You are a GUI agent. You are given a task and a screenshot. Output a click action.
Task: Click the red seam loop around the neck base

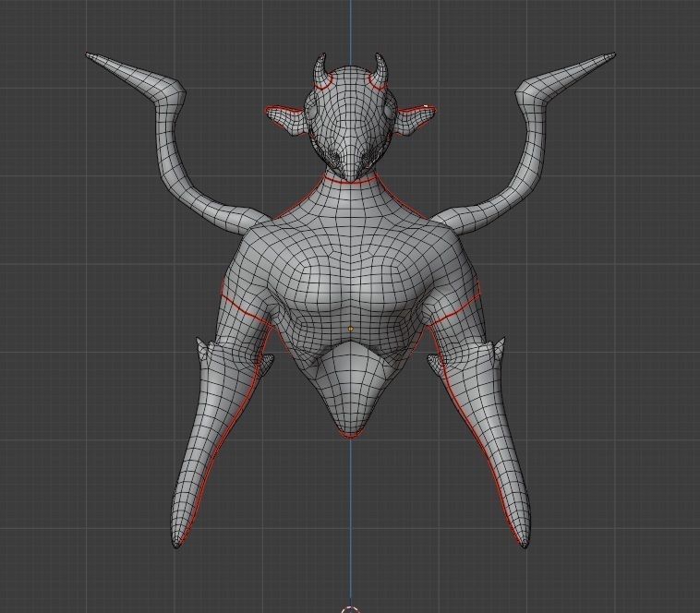tap(350, 179)
